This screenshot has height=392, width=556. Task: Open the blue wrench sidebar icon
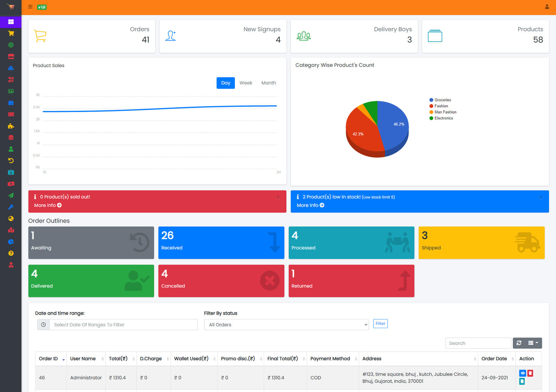(x=11, y=207)
